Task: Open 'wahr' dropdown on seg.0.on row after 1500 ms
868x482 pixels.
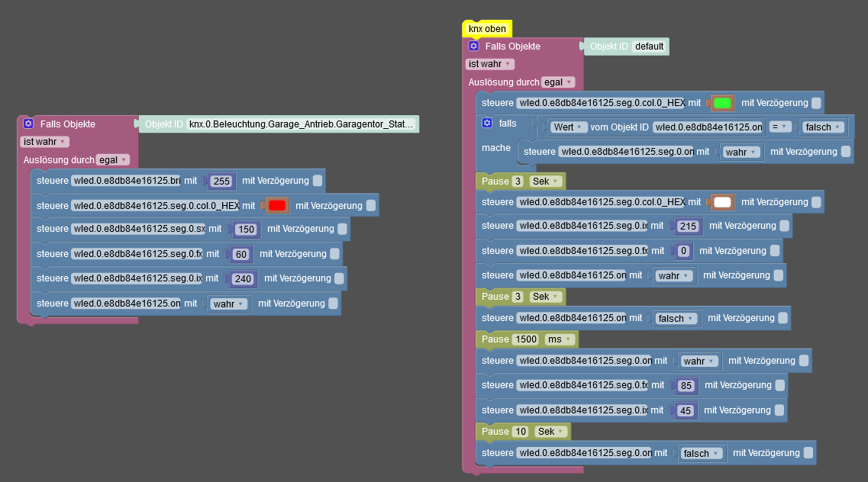Action: tap(699, 361)
